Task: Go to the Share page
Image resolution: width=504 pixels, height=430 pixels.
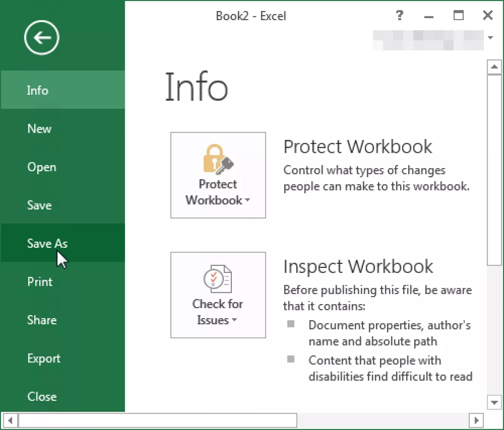Action: (x=63, y=320)
